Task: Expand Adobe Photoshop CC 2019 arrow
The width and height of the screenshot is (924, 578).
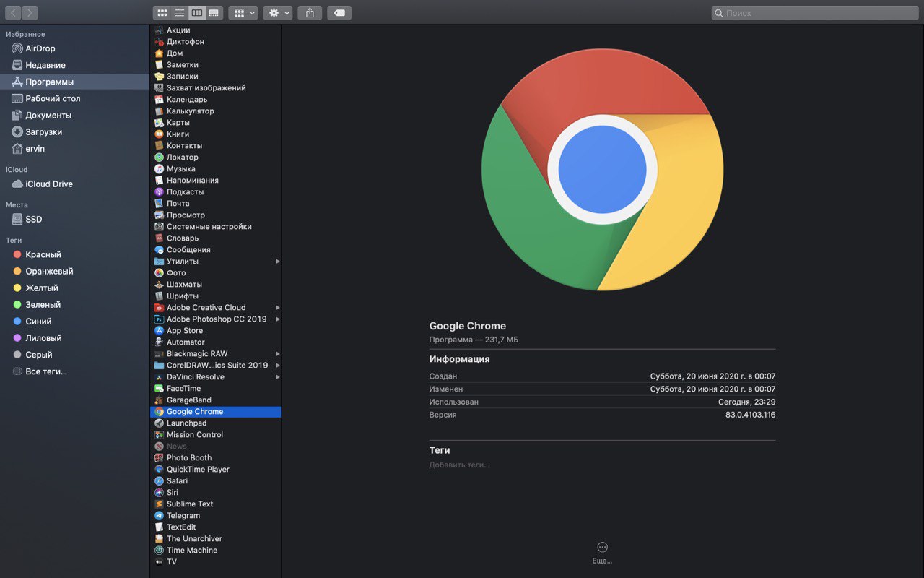Action: [277, 319]
